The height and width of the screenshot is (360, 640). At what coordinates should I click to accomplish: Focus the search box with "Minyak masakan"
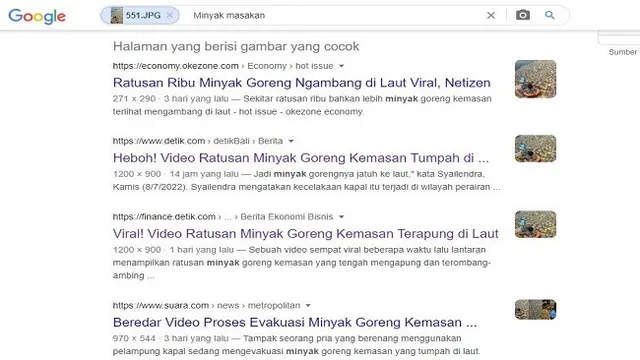tap(335, 16)
